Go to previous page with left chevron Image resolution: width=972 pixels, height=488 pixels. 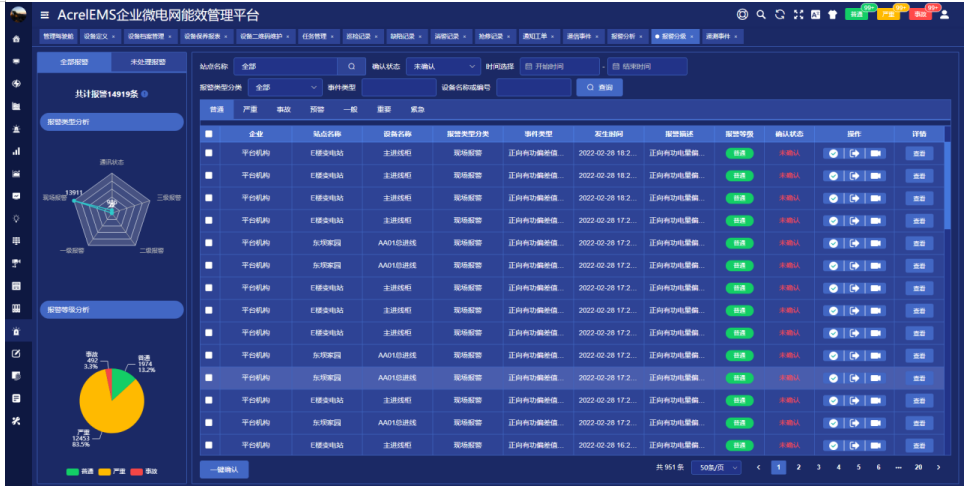tap(758, 467)
